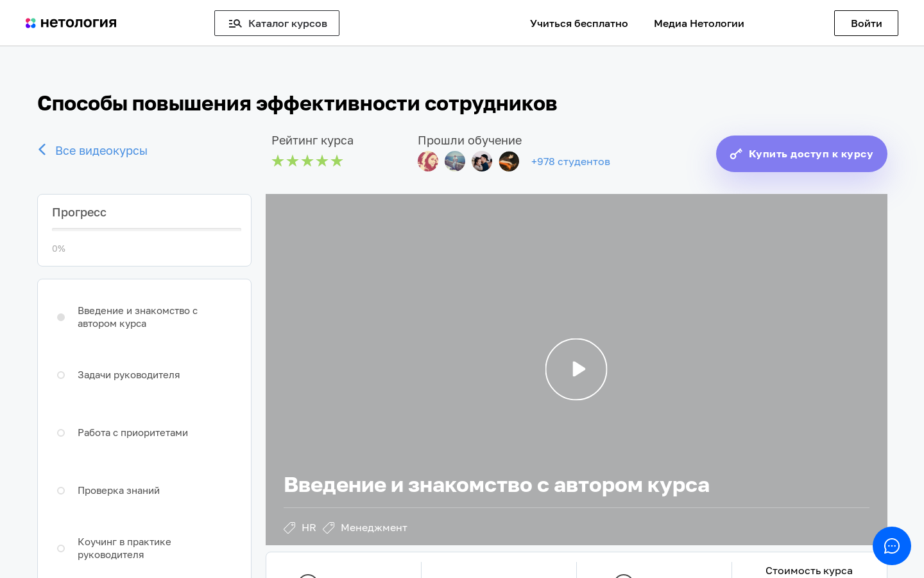Open Учиться бесплатно menu item
This screenshot has width=924, height=578.
coord(579,23)
